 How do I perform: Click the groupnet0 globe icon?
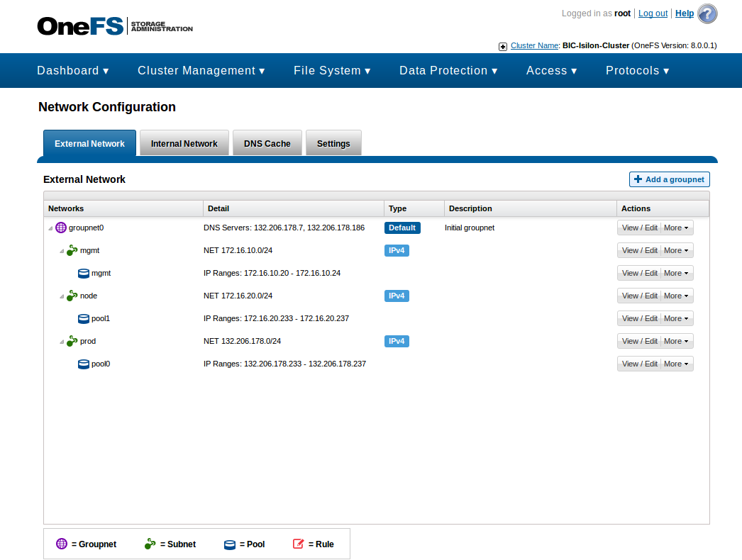61,228
